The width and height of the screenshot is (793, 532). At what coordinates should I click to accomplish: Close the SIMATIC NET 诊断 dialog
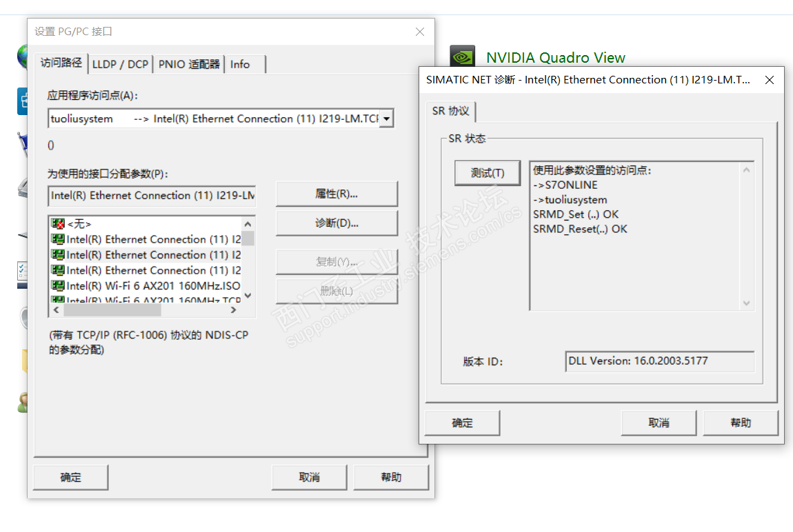coord(770,80)
